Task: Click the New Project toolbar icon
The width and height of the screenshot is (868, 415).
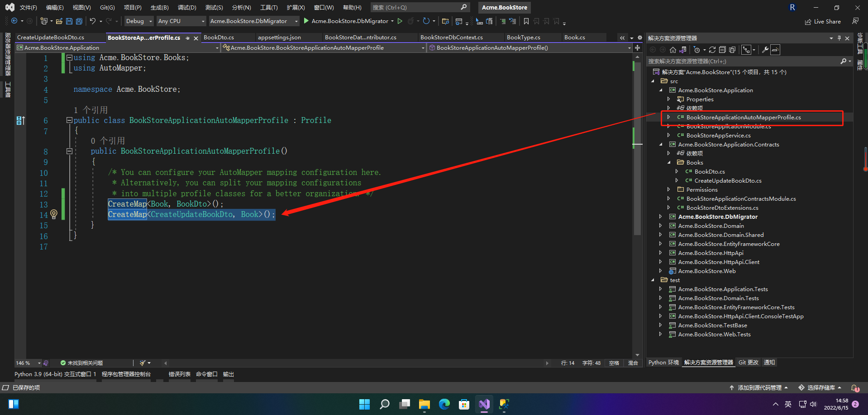Action: pos(44,21)
